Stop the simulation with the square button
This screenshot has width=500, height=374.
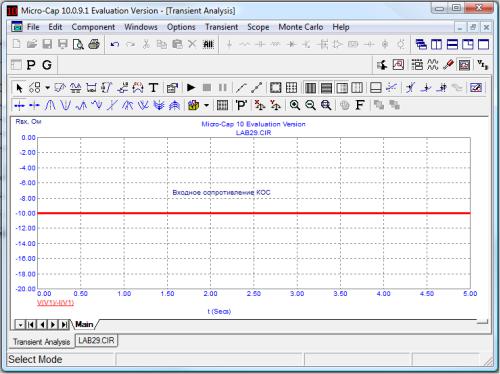click(x=207, y=88)
